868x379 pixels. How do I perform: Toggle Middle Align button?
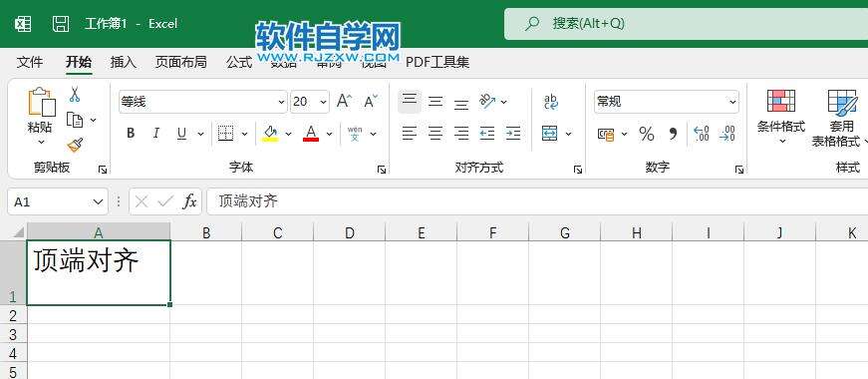click(435, 102)
